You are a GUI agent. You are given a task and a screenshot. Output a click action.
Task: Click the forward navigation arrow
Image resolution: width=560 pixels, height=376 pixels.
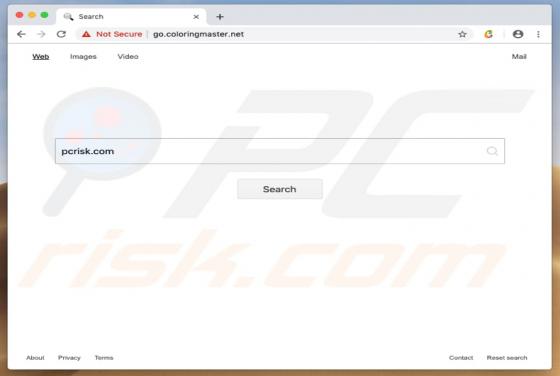41,34
